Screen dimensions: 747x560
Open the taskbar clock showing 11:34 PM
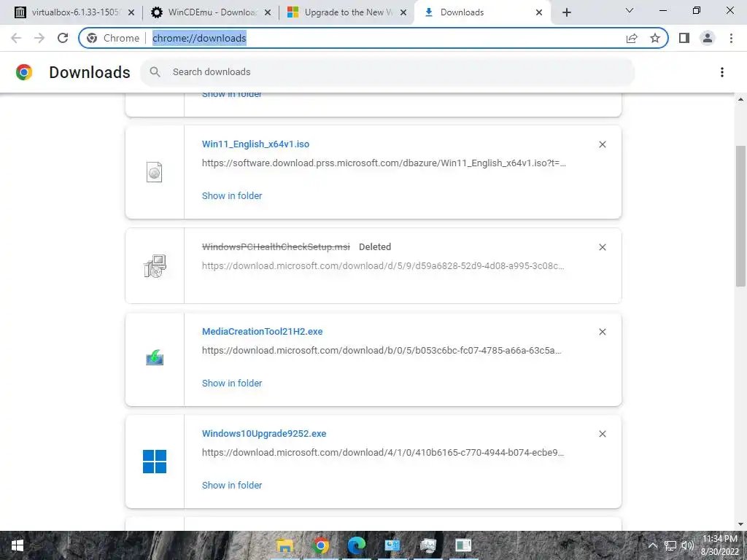coord(720,545)
